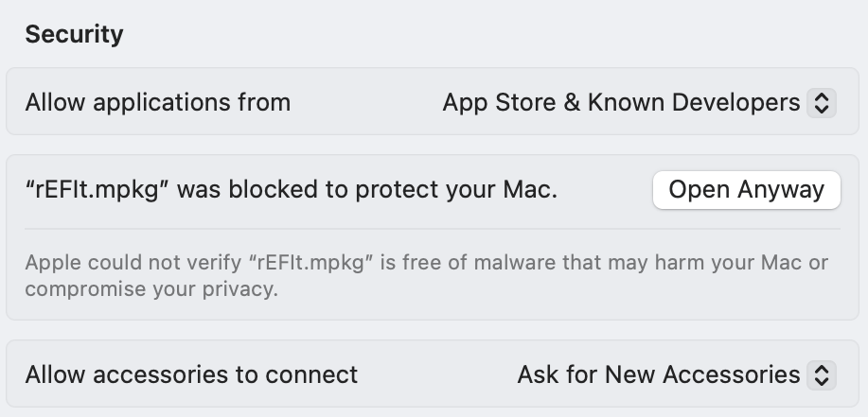The image size is (868, 417).
Task: Click the "compromise your privacy" text line
Action: click(x=151, y=289)
